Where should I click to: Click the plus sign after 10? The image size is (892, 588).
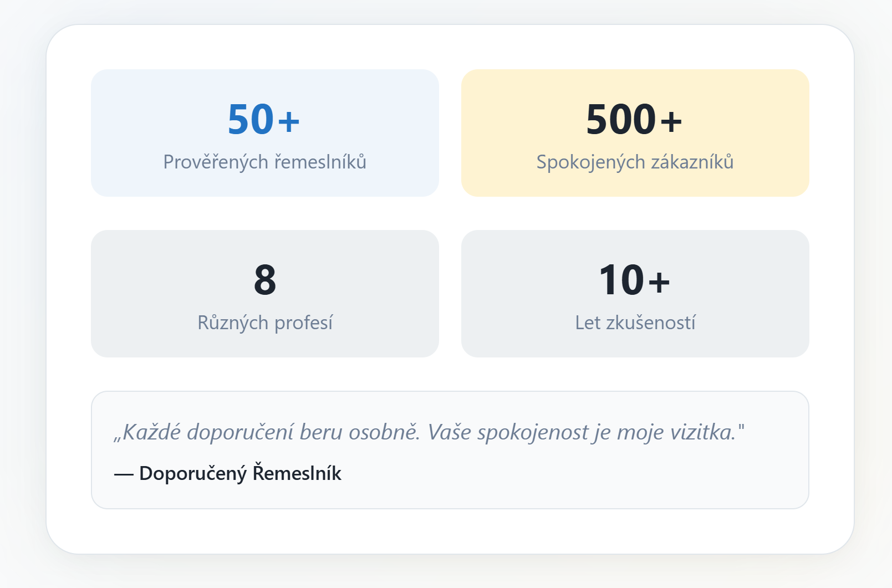(659, 282)
